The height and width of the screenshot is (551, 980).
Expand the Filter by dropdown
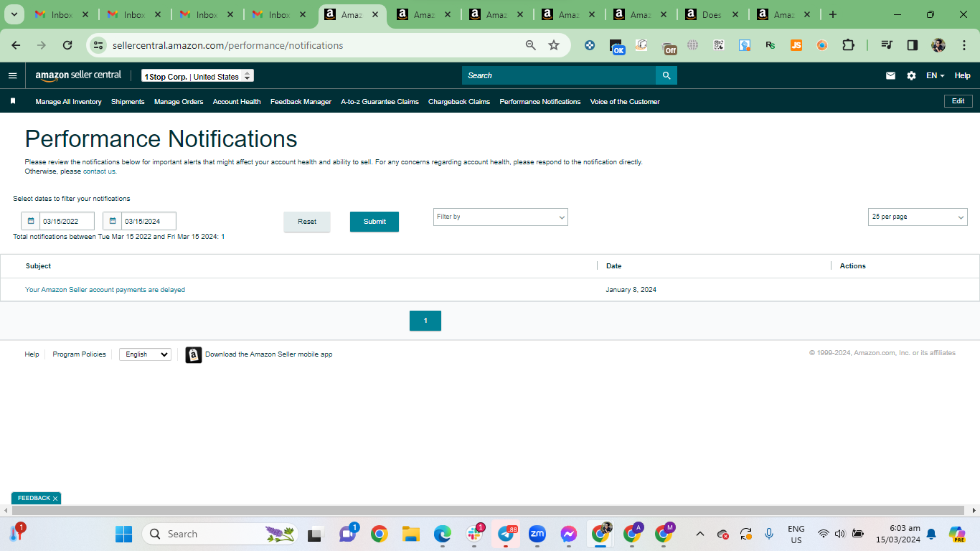[x=501, y=217]
